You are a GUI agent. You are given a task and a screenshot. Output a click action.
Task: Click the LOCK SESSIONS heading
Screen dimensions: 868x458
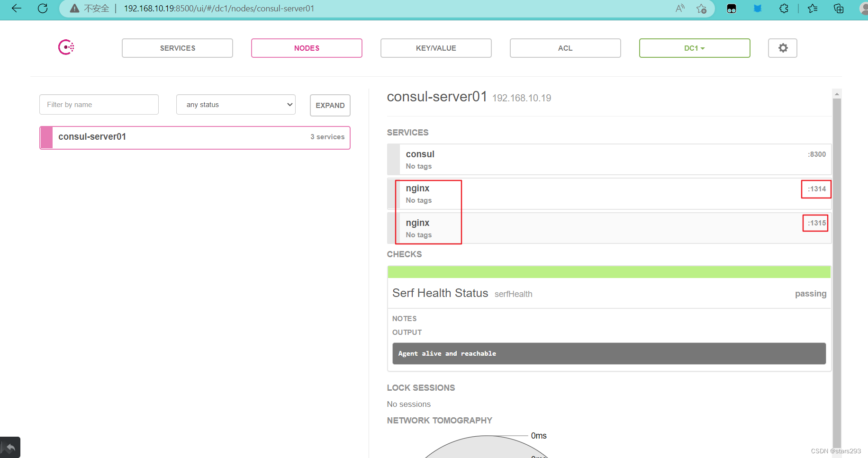point(421,388)
